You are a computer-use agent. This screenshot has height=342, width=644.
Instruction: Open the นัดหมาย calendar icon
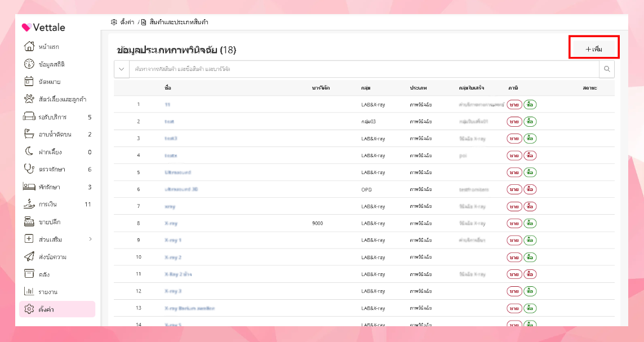tap(29, 81)
